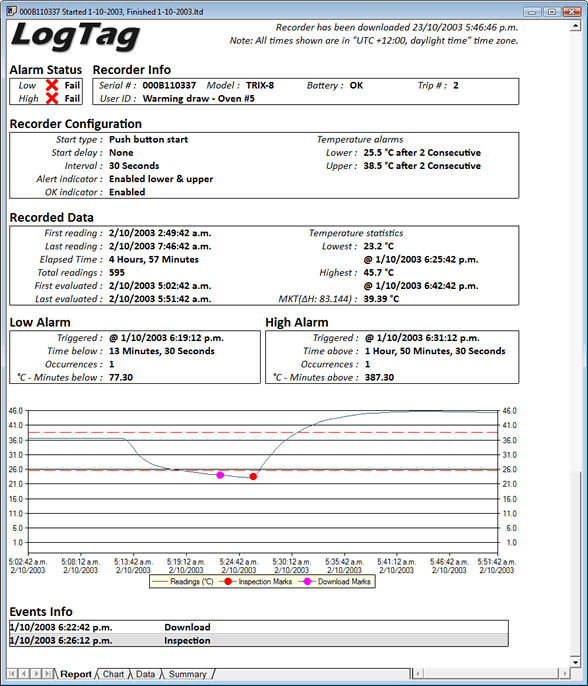This screenshot has width=588, height=686.
Task: Click Time below 13 Minutes, 30 Seconds
Action: [161, 351]
